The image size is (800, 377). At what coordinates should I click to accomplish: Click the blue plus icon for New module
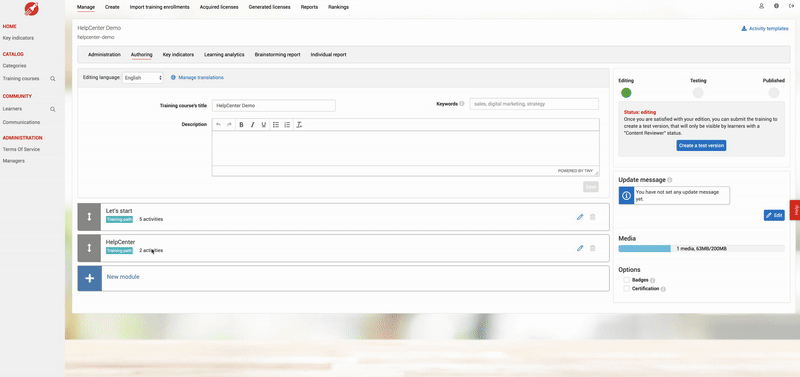pyautogui.click(x=90, y=278)
